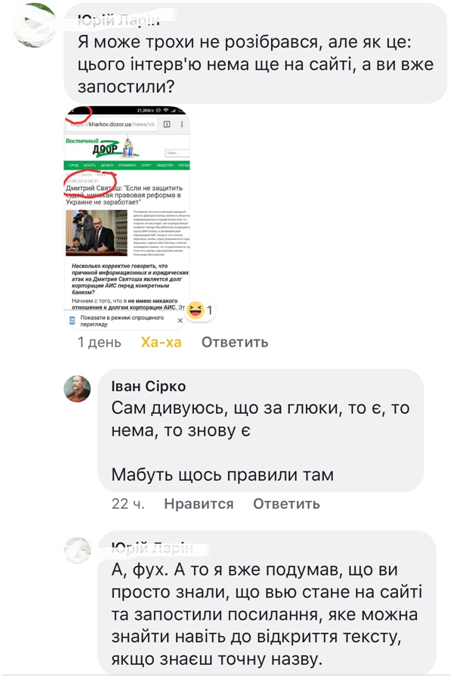
Task: Reply to the comment posted 22 ч. ago
Action: (287, 504)
